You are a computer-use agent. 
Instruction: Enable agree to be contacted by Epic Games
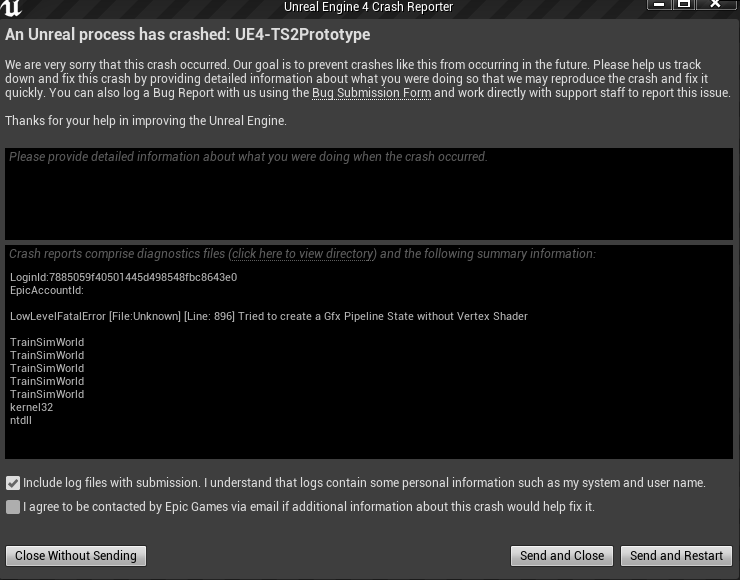(13, 507)
